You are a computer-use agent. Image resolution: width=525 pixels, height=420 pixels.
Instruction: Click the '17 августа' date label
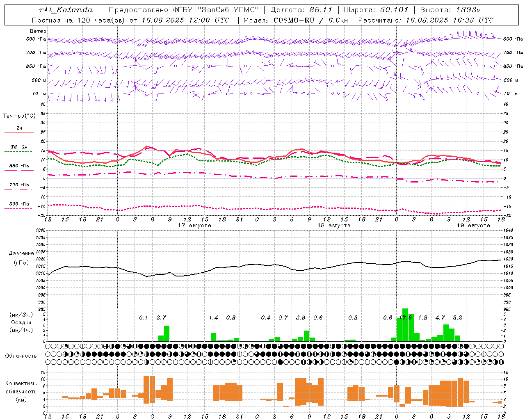[x=194, y=226]
